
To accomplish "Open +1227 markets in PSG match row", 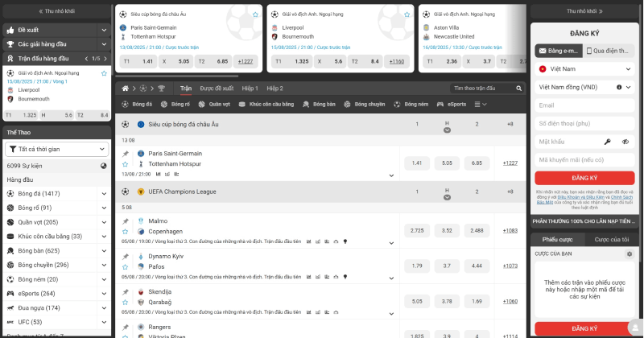I will click(510, 163).
